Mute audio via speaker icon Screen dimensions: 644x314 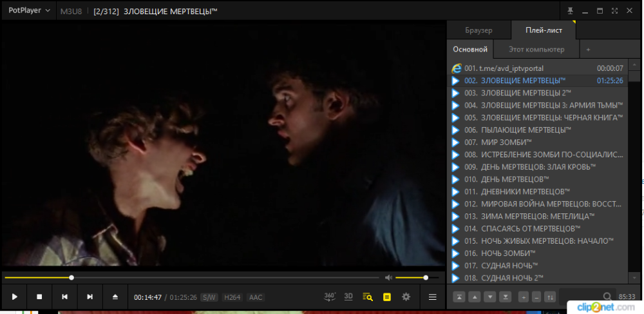[x=388, y=278]
